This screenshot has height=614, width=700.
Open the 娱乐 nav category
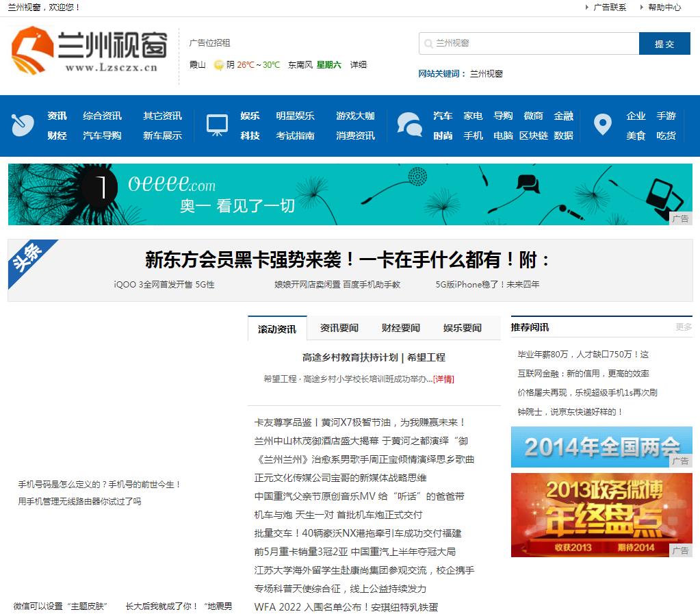[x=250, y=116]
